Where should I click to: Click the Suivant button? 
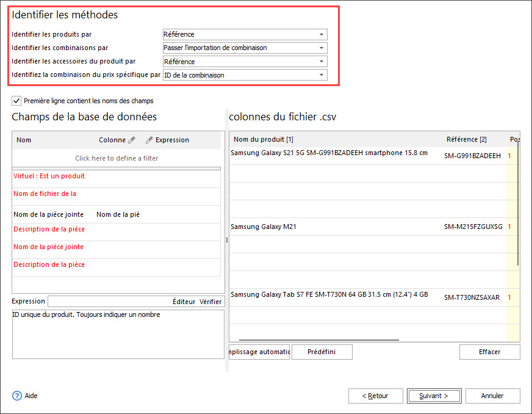(x=434, y=396)
